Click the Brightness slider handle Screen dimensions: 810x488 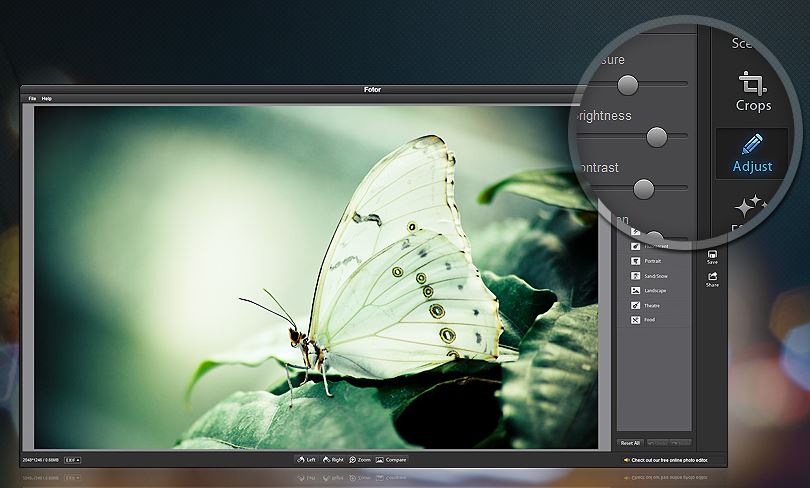(x=657, y=136)
